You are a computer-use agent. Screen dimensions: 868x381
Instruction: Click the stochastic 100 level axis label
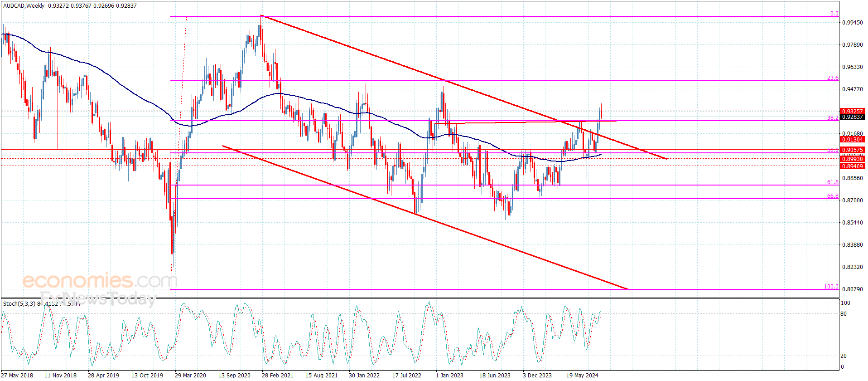845,303
